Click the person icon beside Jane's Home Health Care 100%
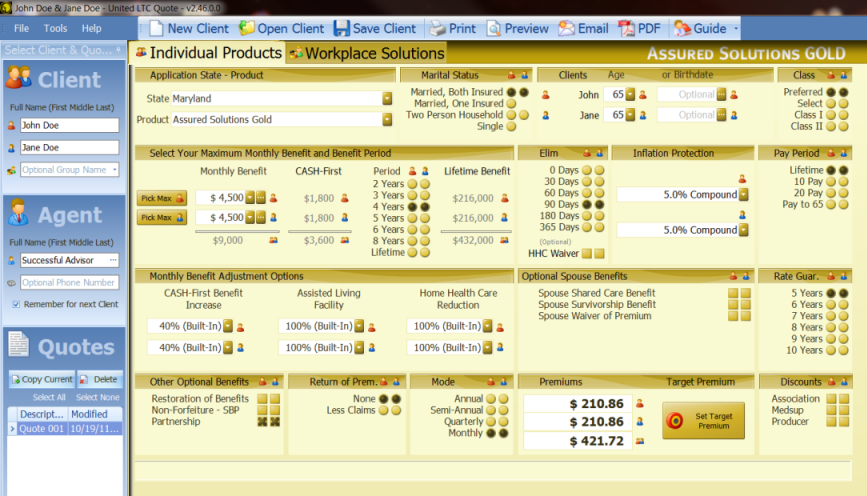Viewport: 867px width, 496px height. (x=500, y=347)
